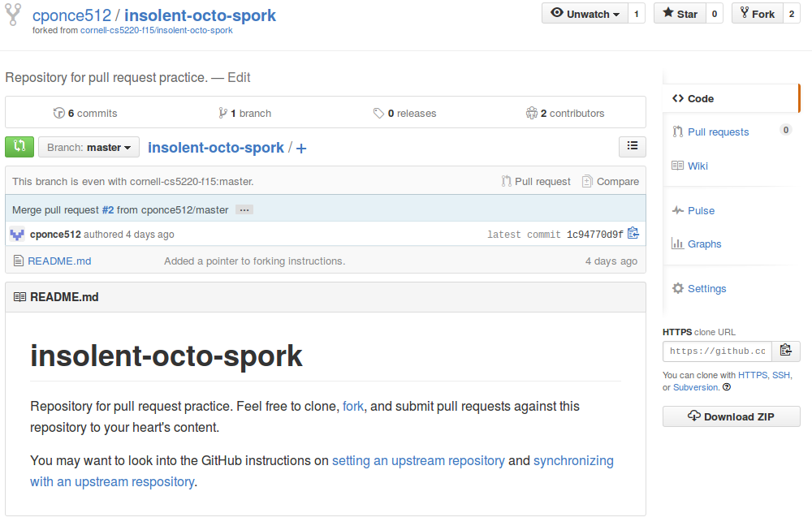Open the Graphs tab
812x526 pixels.
tap(731, 244)
